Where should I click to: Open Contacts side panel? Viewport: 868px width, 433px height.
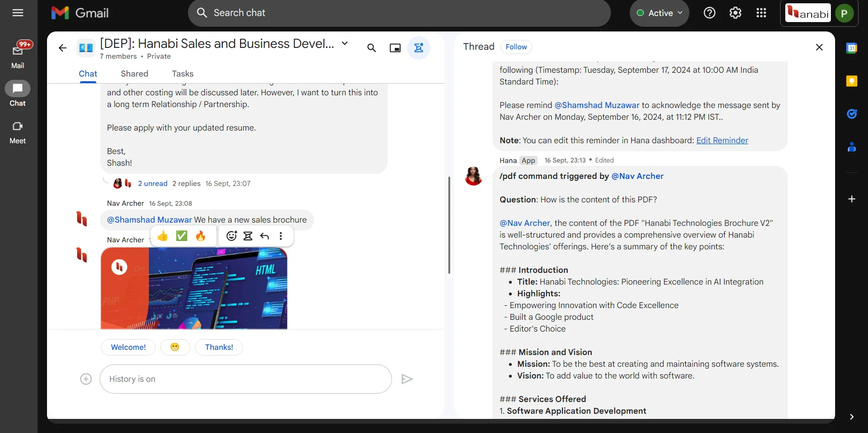(852, 147)
